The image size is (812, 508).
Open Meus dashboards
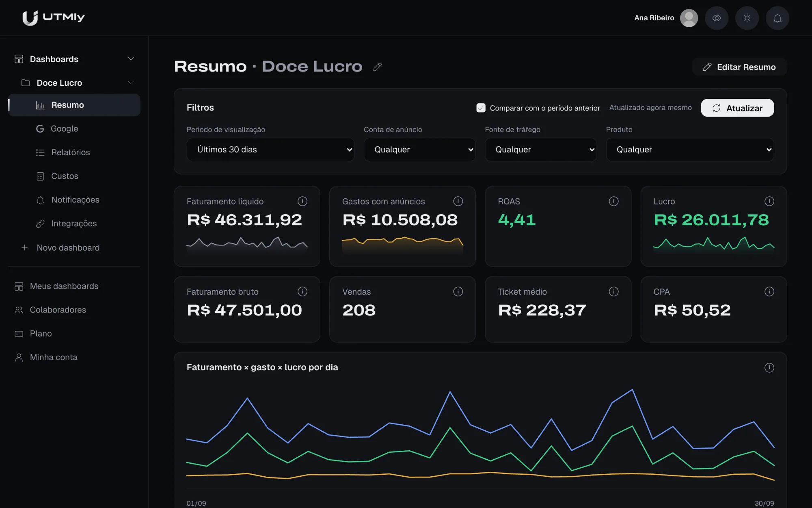tap(74, 286)
